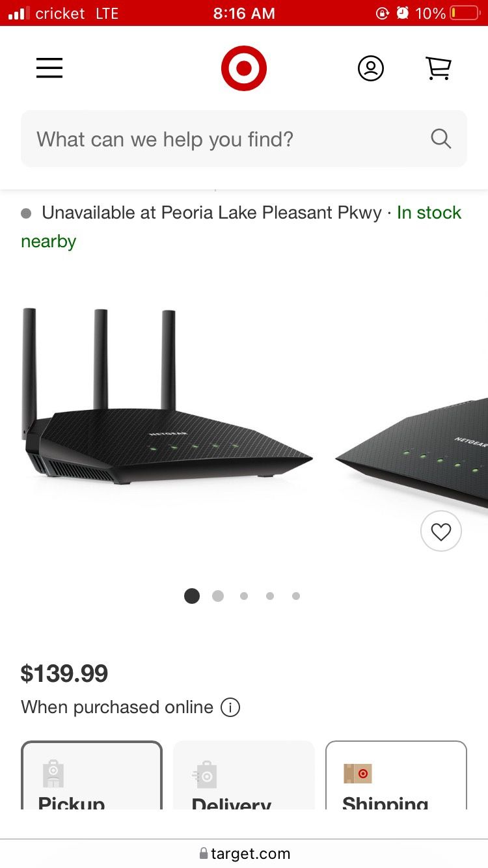Open the account profile icon

[x=371, y=68]
